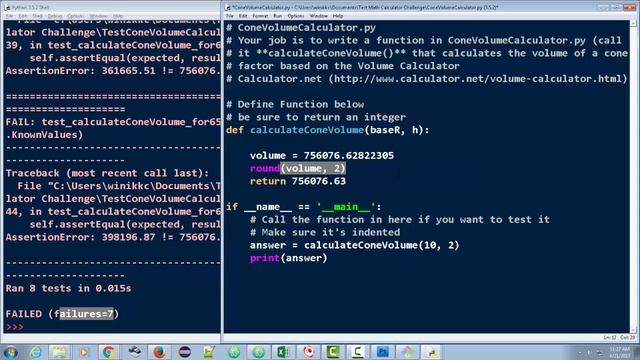The width and height of the screenshot is (640, 360).
Task: Open Run menu in the editor window
Action: [x=278, y=16]
